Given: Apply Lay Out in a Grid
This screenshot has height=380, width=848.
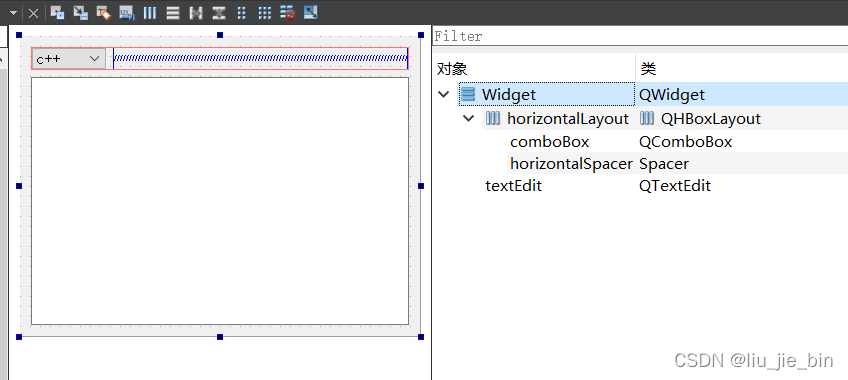Looking at the screenshot, I should tap(264, 12).
